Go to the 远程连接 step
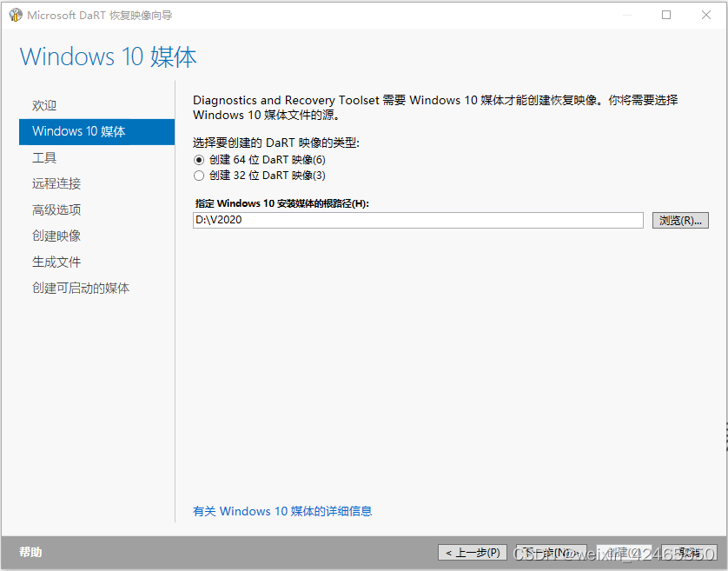Screen dimensions: 728x571 [56, 183]
